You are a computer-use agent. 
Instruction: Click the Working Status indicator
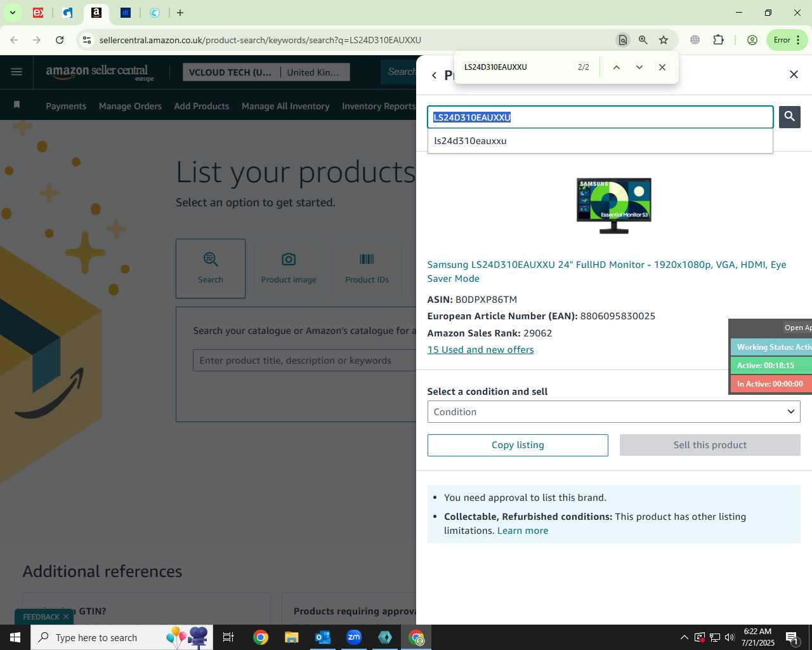coord(771,347)
